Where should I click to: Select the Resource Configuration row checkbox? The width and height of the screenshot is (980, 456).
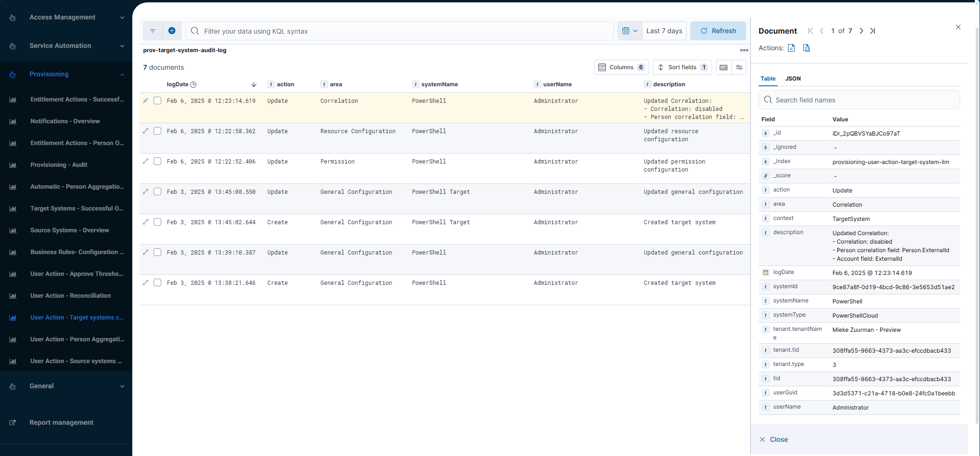click(x=157, y=131)
